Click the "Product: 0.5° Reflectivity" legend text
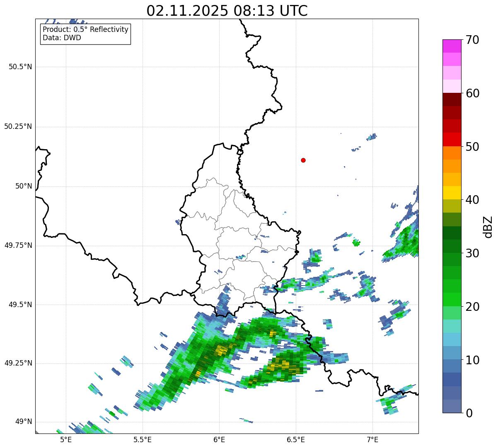The height and width of the screenshot is (448, 498). click(86, 30)
